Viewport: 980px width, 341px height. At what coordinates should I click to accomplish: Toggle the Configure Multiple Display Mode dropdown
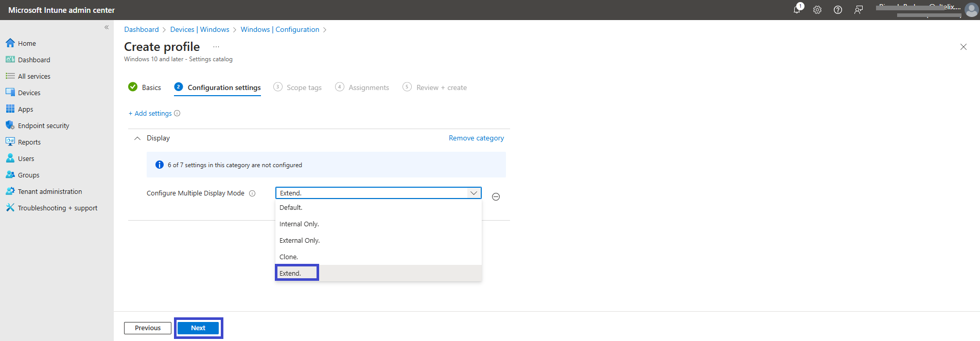pos(378,193)
